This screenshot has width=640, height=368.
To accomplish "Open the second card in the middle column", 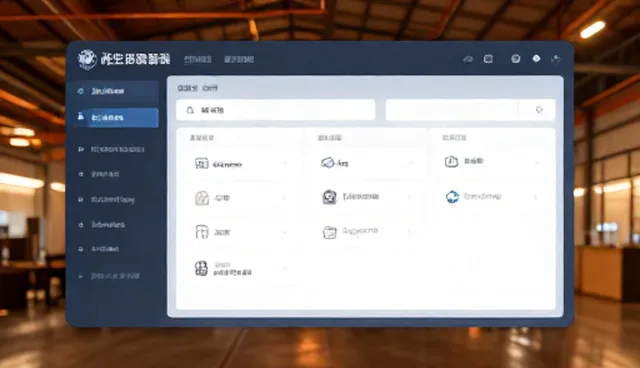I will pos(367,197).
